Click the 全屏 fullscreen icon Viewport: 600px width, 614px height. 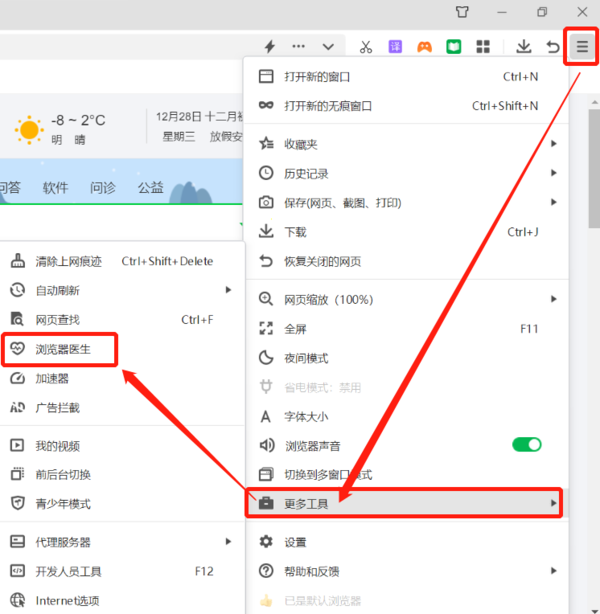[x=266, y=328]
